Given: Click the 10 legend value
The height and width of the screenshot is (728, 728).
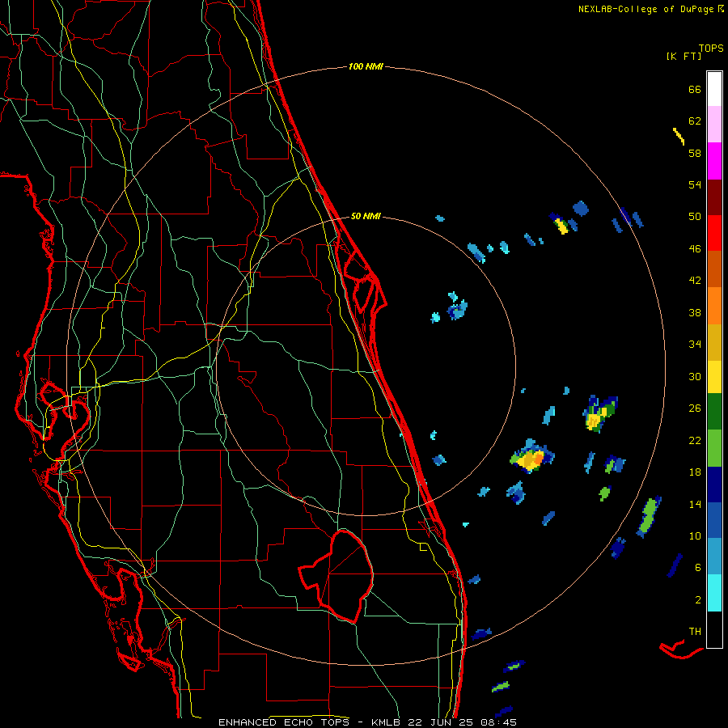Looking at the screenshot, I should 695,535.
